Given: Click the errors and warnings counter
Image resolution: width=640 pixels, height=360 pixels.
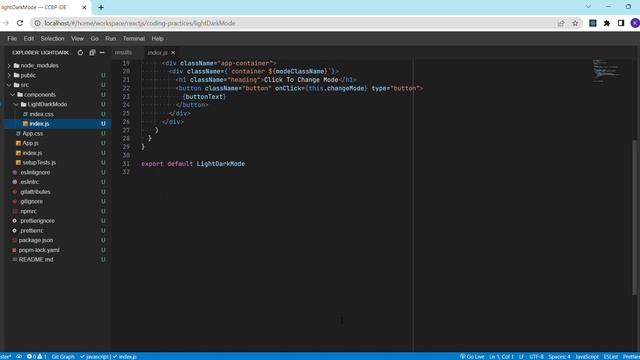Looking at the screenshot, I should [x=37, y=356].
